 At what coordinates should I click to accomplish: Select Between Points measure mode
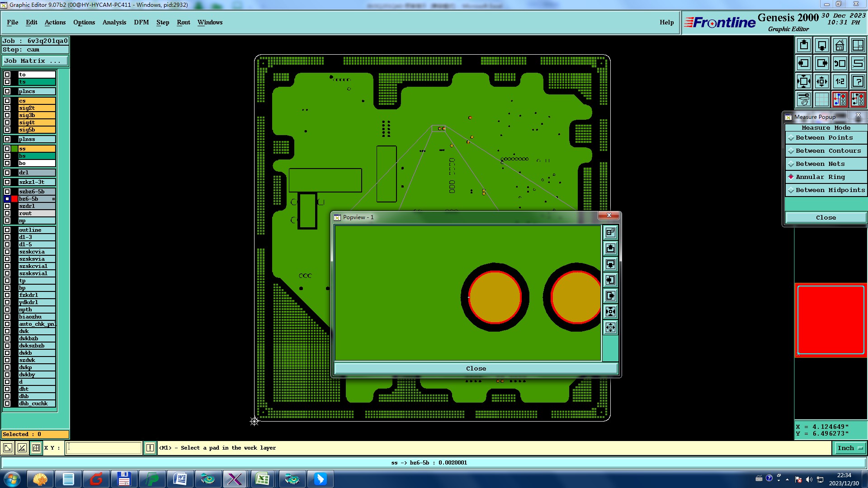click(824, 138)
